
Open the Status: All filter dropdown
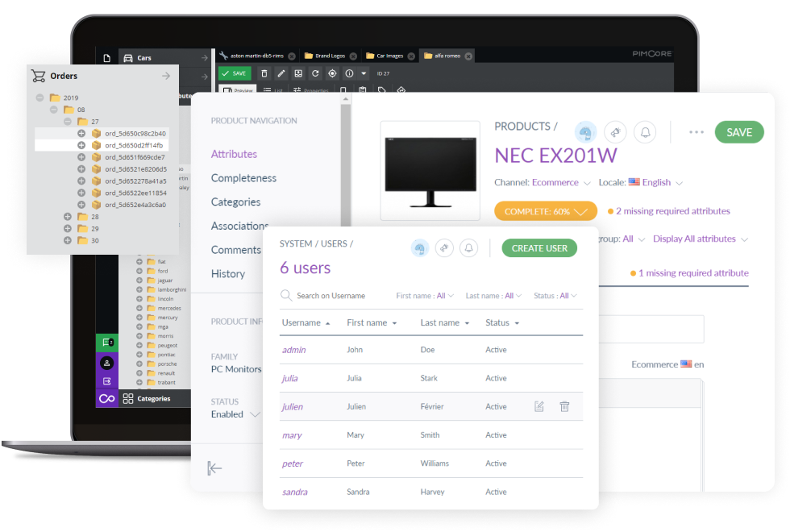555,296
